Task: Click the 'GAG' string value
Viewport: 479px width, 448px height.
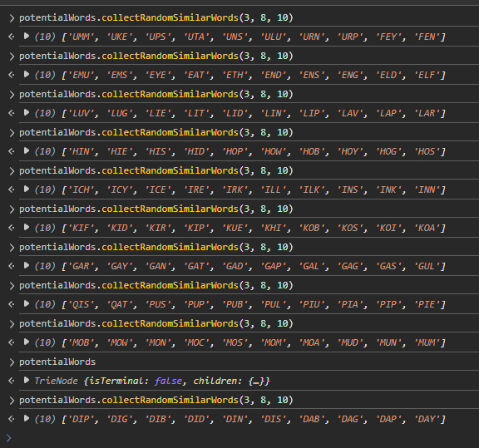Action: 350,266
